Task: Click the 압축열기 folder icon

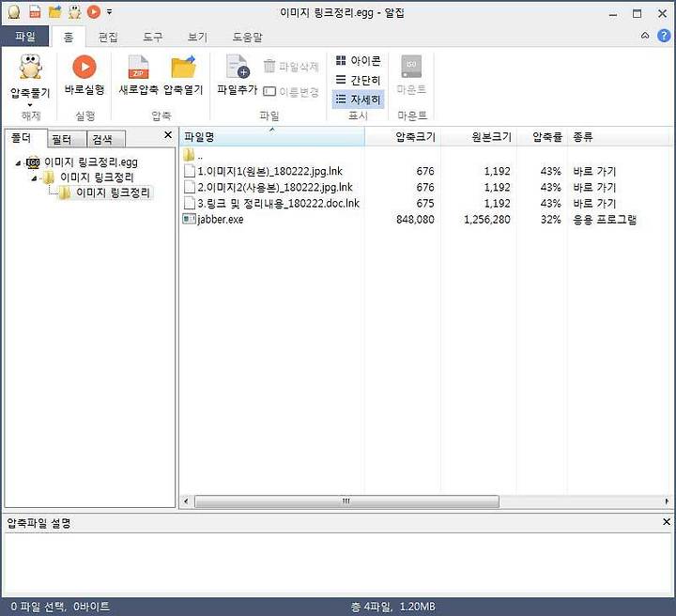Action: click(184, 67)
